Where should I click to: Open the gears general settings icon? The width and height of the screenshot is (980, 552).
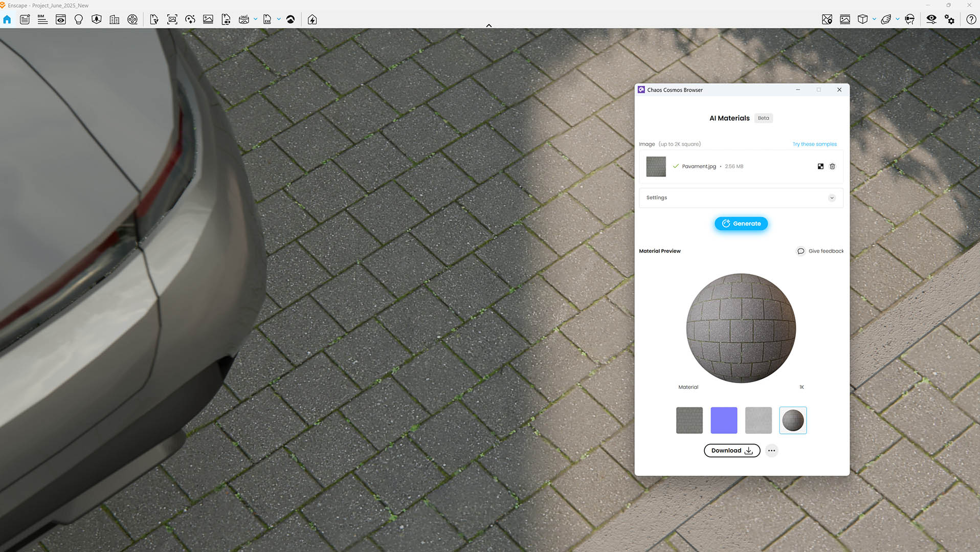pos(950,19)
